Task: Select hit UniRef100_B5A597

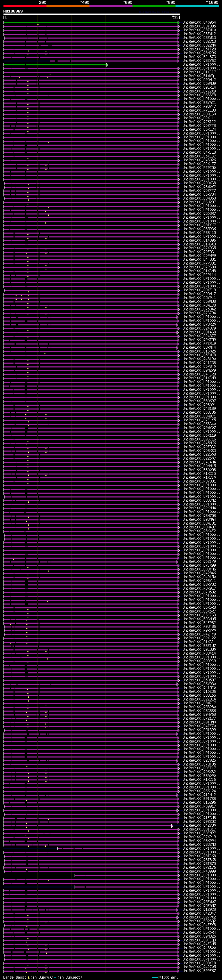Action: [199, 680]
